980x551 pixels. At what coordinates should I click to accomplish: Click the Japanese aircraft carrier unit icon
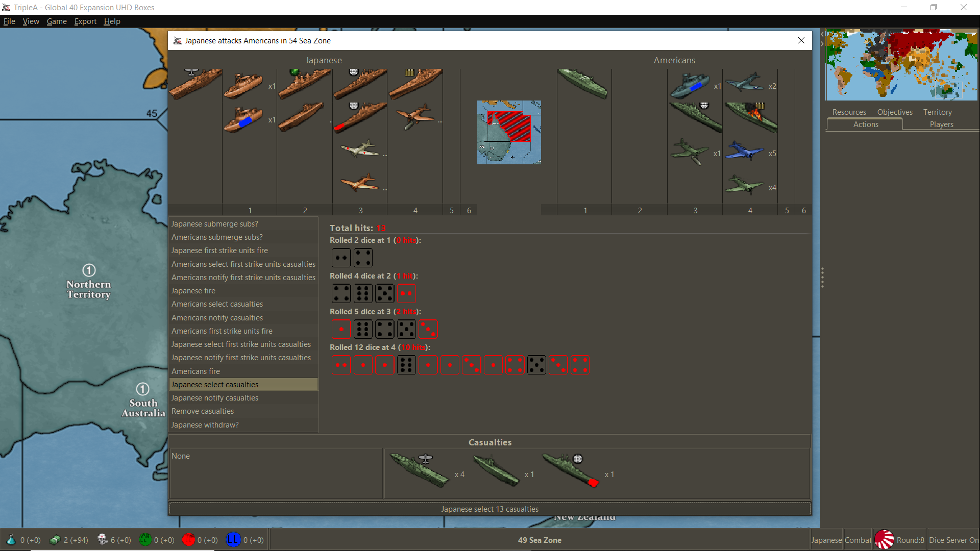(x=195, y=84)
